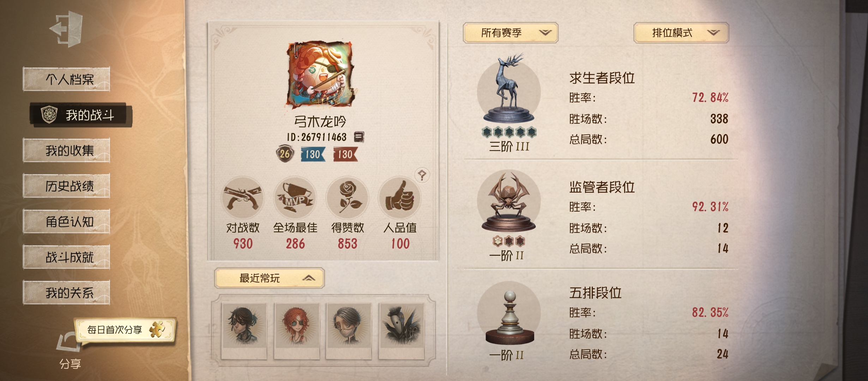Viewport: 868px width, 381px height.
Task: Tap the MVP 全场最佳 icon
Action: click(x=295, y=198)
